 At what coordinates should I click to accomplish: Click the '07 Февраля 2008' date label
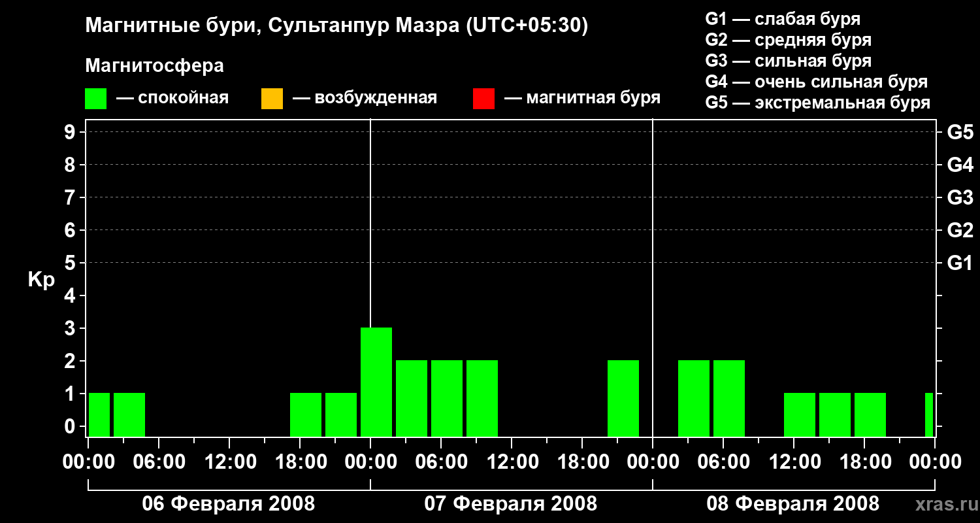pos(511,504)
